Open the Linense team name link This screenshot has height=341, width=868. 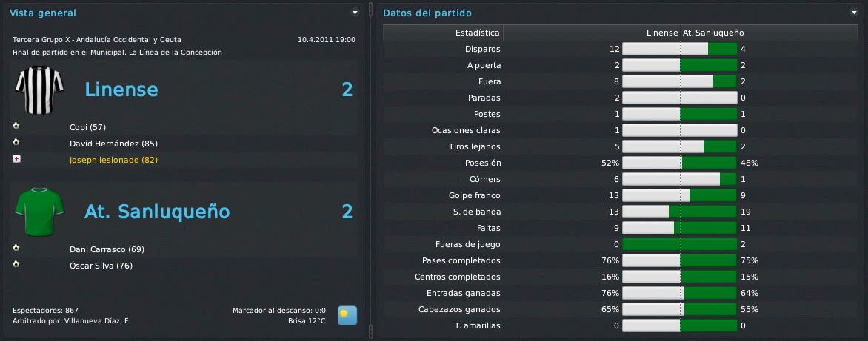(121, 90)
